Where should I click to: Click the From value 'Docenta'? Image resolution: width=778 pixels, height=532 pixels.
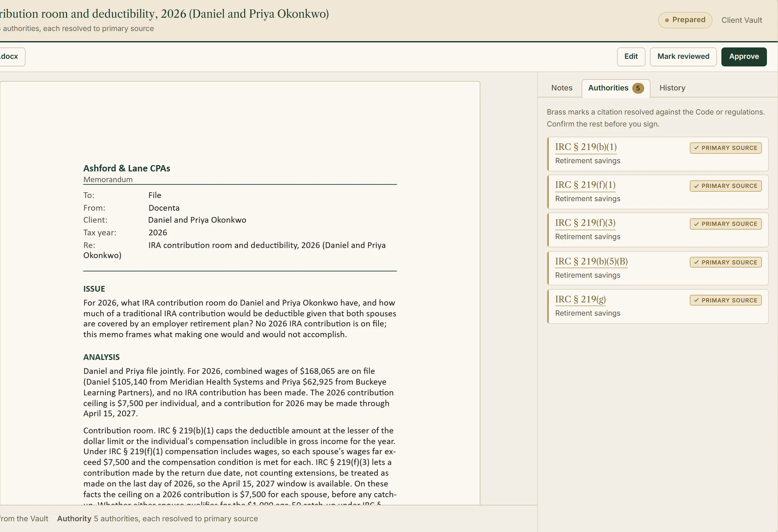click(164, 208)
